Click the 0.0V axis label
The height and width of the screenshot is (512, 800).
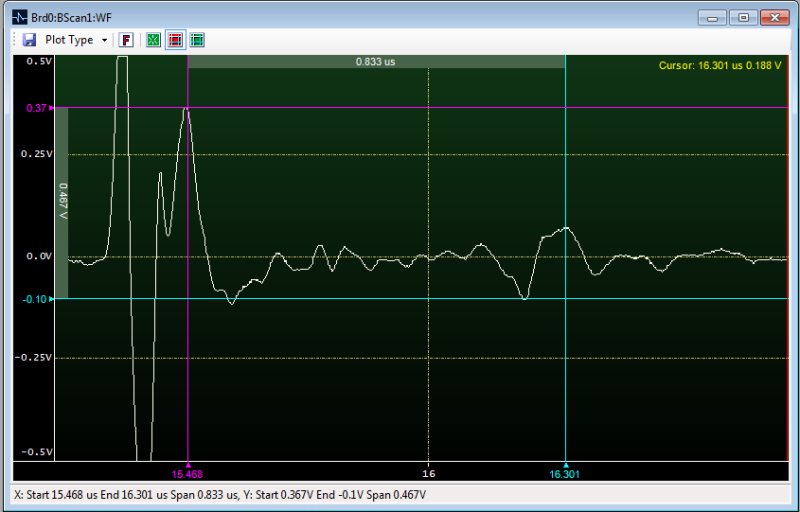[x=39, y=256]
